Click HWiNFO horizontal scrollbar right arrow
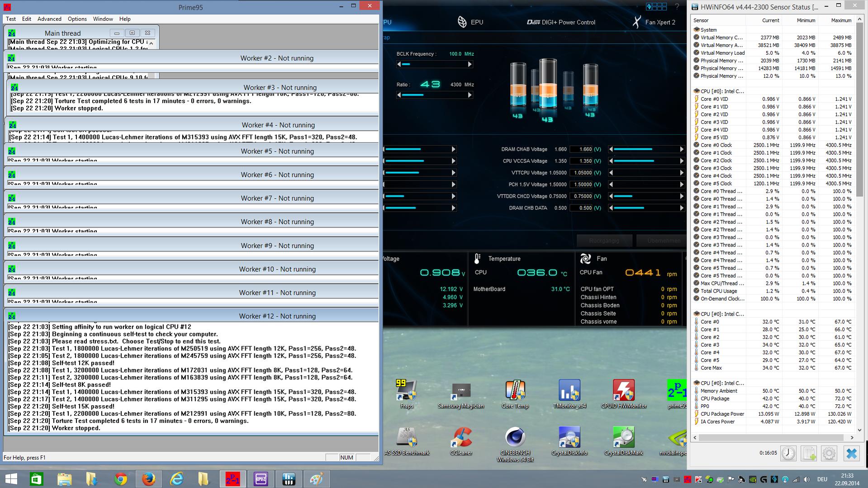The width and height of the screenshot is (868, 488). pos(852,438)
